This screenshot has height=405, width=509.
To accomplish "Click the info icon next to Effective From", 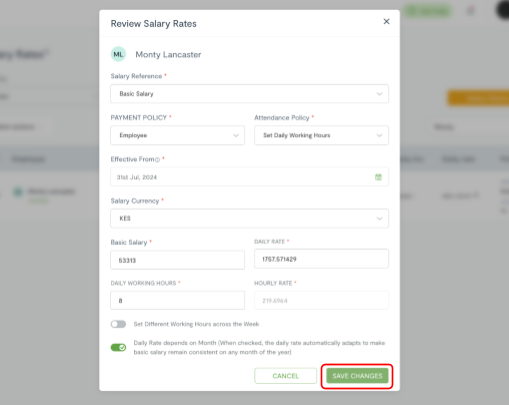I will coord(157,160).
